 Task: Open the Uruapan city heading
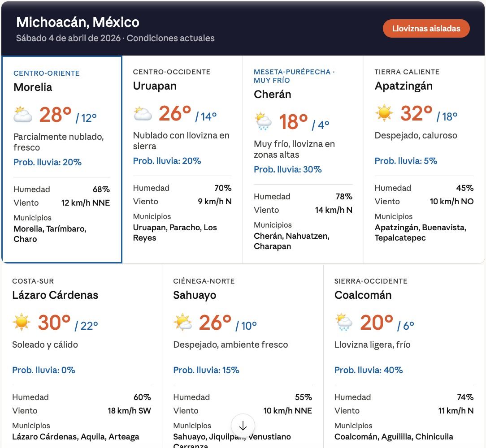pyautogui.click(x=155, y=86)
